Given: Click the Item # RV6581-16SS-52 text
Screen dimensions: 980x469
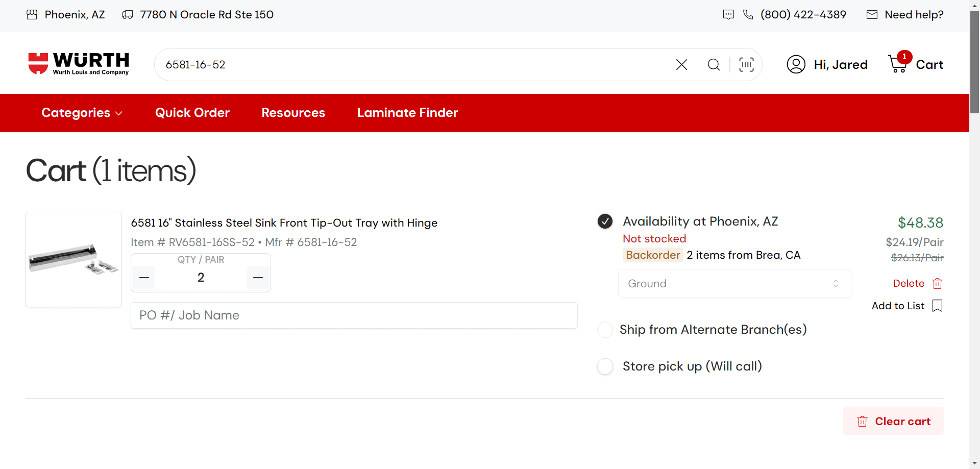Looking at the screenshot, I should [192, 242].
